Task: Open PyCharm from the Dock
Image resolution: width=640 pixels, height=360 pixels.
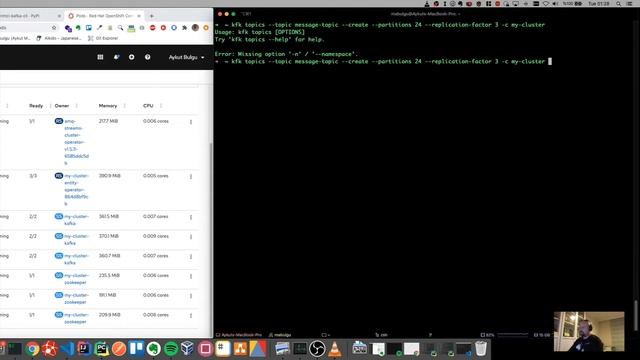Action: click(x=102, y=349)
